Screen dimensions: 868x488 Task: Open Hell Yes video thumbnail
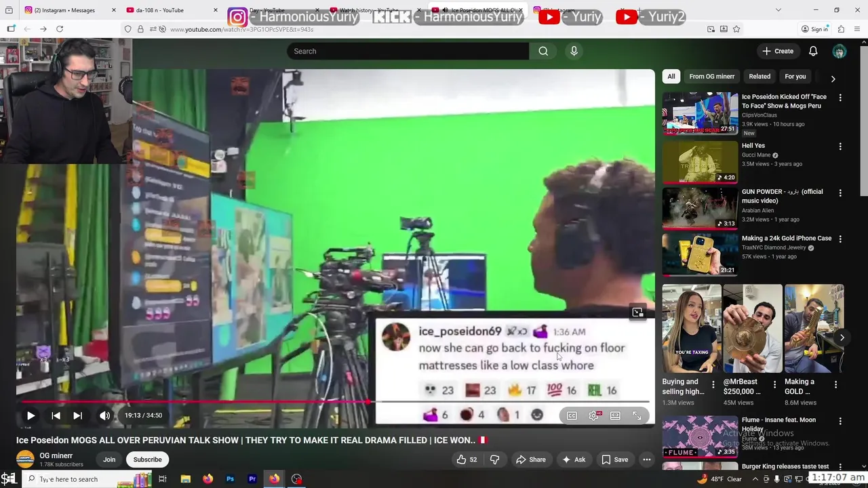click(x=700, y=162)
